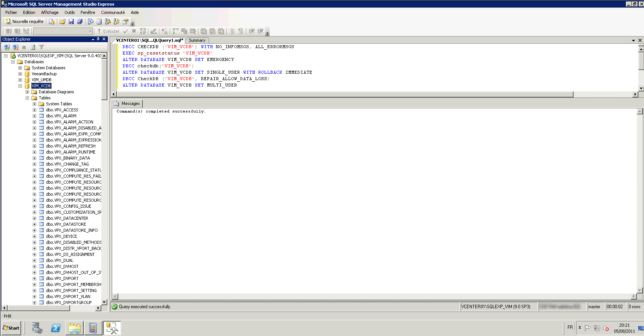Screen dimensions: 644x336
Task: Select dbo.VPX_DVHOST table in tree
Action: coord(62,266)
